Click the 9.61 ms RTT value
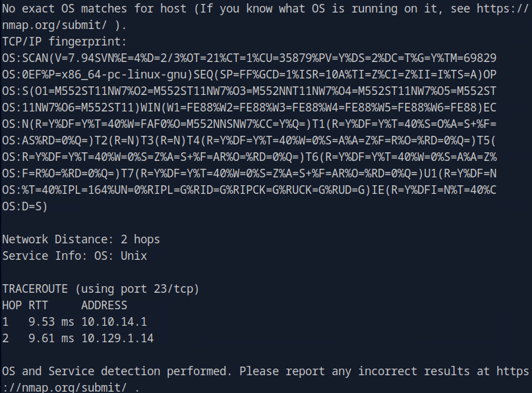This screenshot has width=532, height=393. [x=51, y=338]
